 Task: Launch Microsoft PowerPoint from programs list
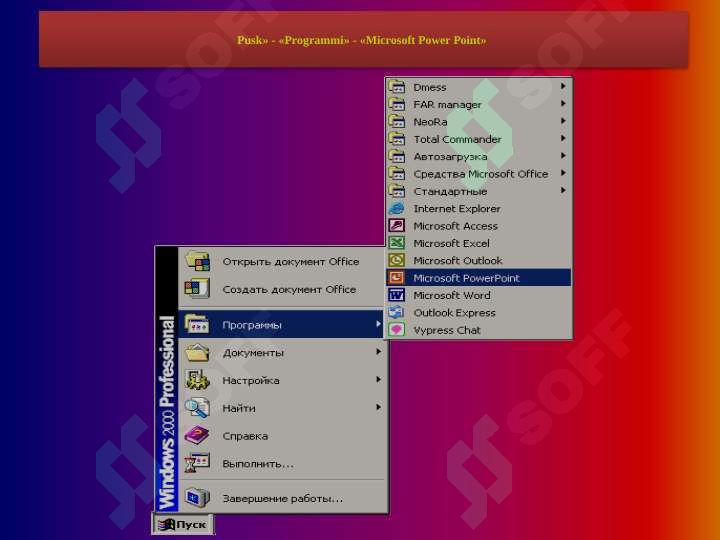point(478,278)
